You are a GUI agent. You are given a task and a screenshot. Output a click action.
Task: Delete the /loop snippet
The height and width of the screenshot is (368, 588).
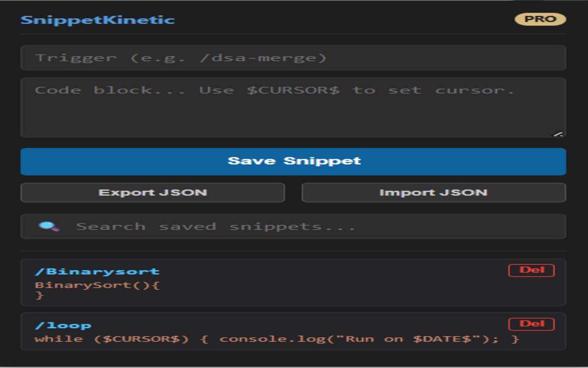tap(531, 324)
